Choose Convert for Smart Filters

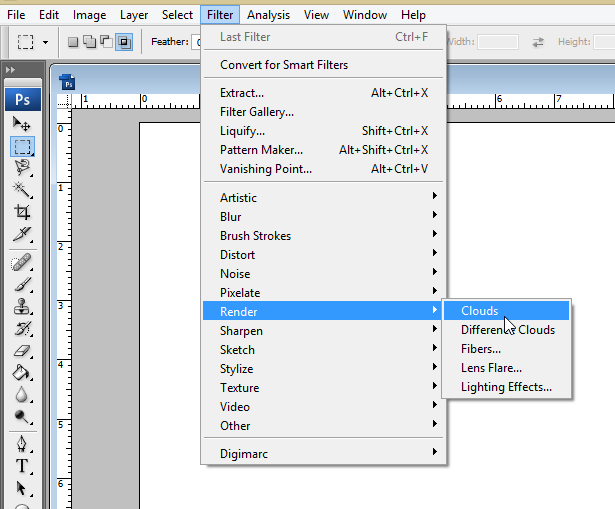pyautogui.click(x=284, y=65)
